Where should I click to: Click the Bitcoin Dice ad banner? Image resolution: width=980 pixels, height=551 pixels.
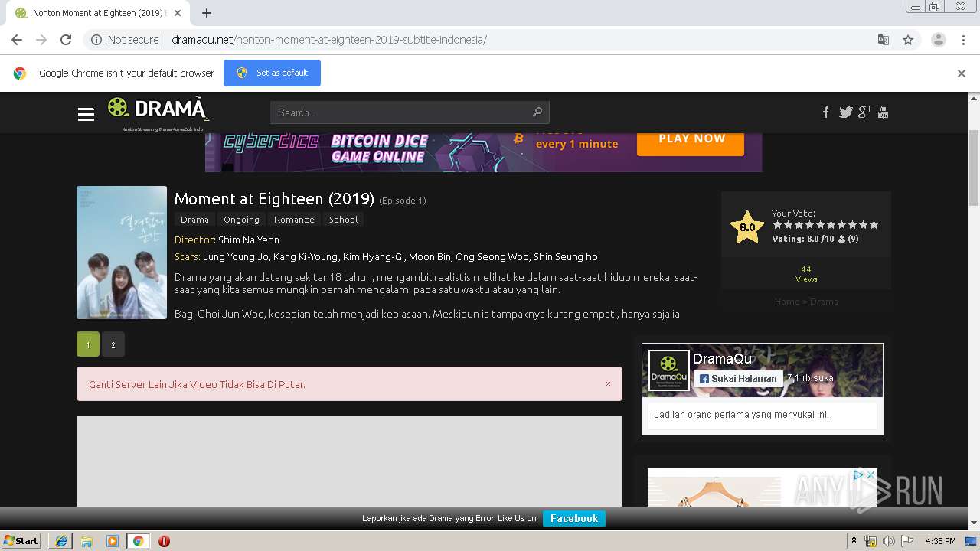484,152
